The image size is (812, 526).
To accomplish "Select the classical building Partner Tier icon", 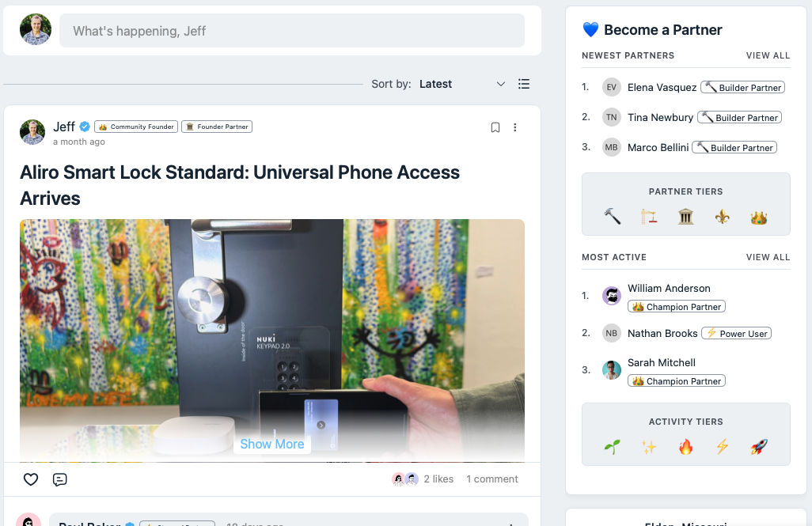I will [685, 217].
